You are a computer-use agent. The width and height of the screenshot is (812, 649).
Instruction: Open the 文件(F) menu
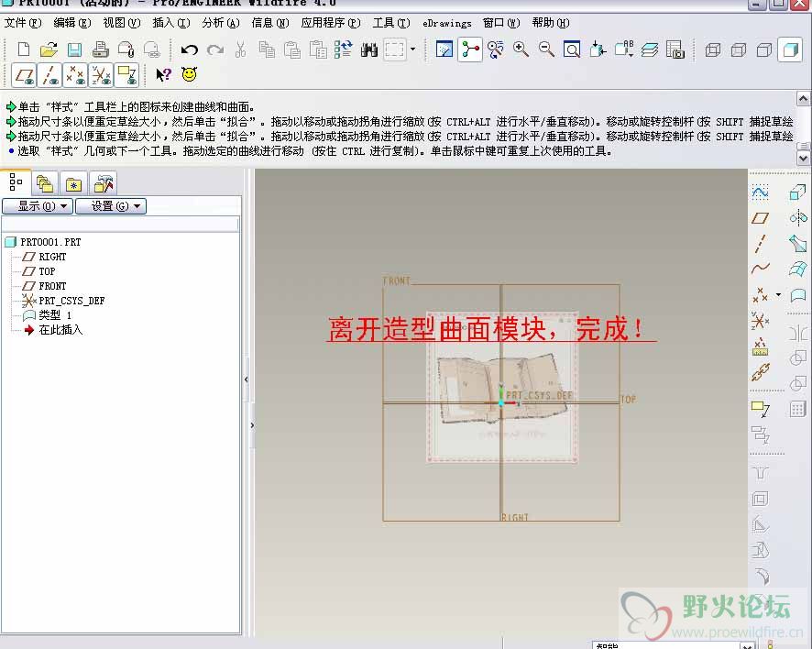point(23,23)
